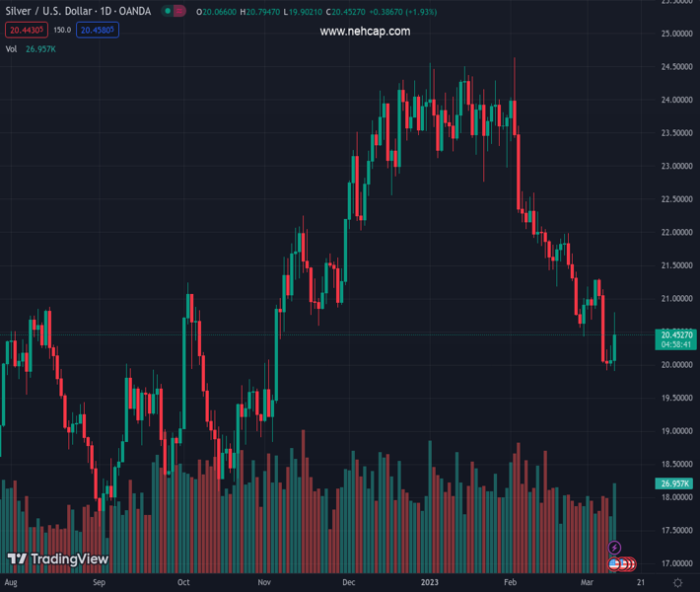Click the 19.00000 price scale level
This screenshot has width=700, height=592.
674,431
